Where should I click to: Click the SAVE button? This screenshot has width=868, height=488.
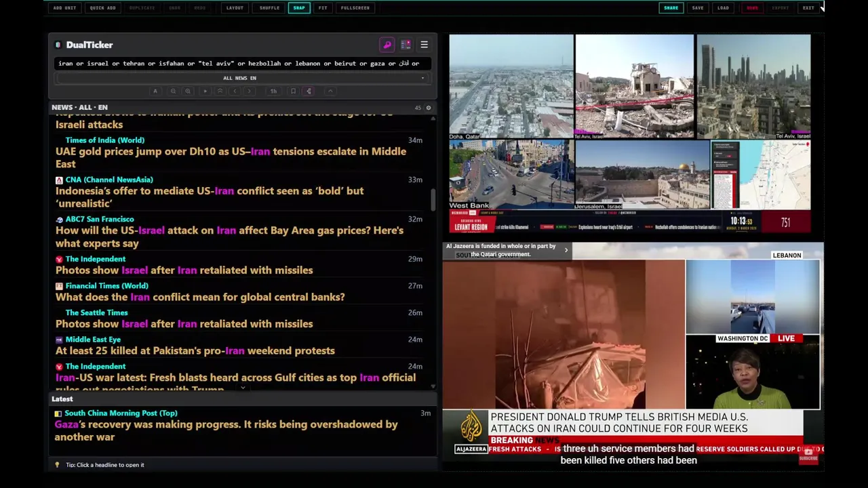click(x=698, y=8)
